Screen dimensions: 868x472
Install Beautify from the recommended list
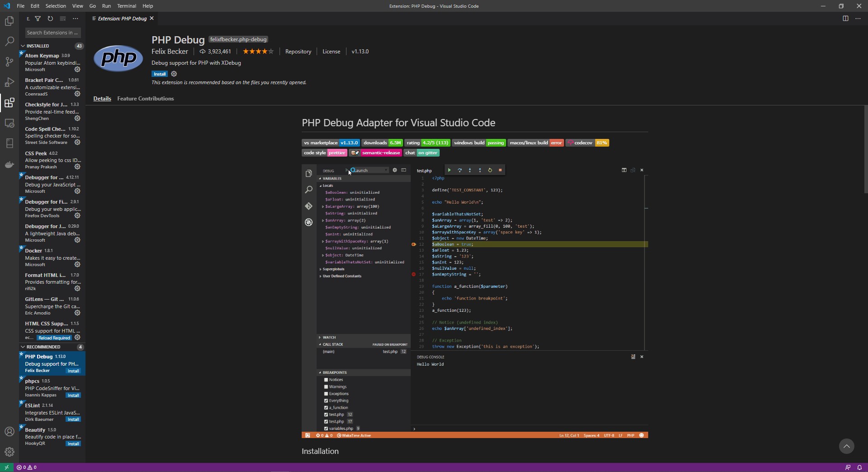tap(73, 444)
